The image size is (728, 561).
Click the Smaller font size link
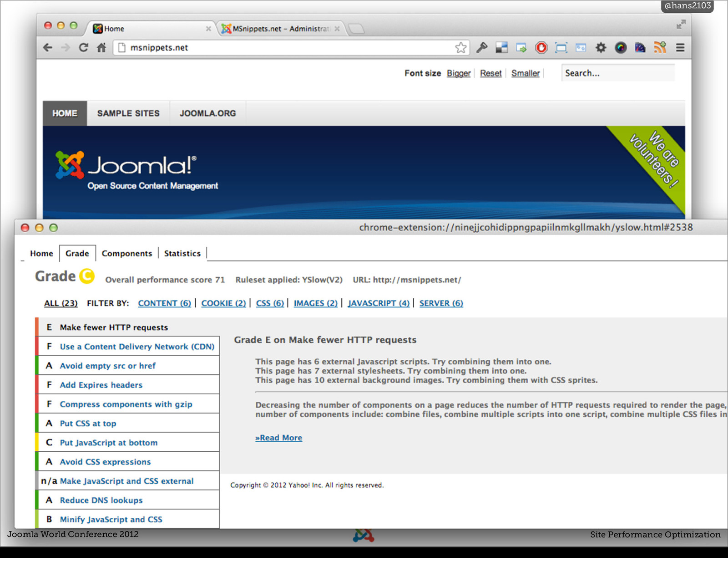pyautogui.click(x=526, y=73)
